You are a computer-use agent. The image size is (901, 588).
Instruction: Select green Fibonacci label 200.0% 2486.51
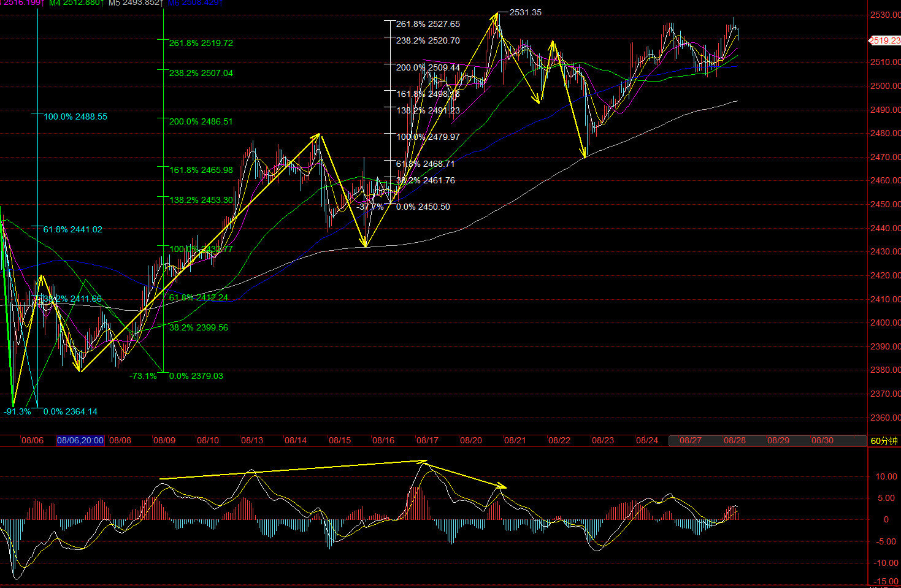201,121
